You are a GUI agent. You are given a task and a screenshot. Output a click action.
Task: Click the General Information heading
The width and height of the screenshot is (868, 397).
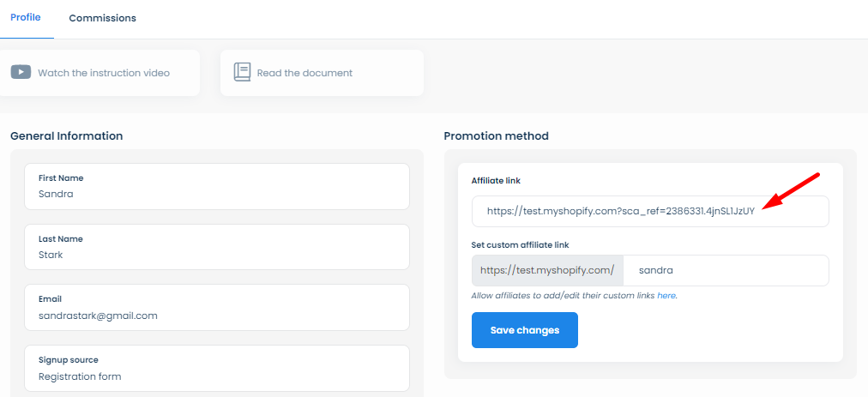(x=67, y=135)
